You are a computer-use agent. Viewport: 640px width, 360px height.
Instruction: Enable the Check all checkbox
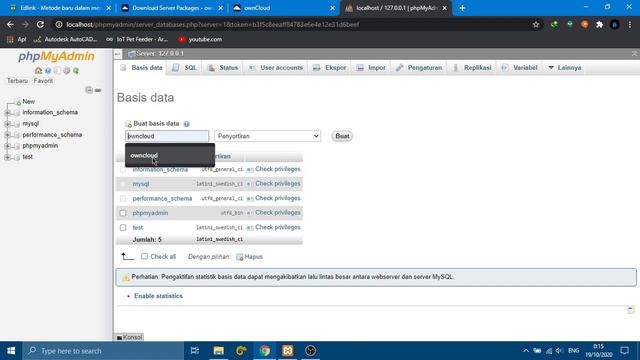[144, 256]
